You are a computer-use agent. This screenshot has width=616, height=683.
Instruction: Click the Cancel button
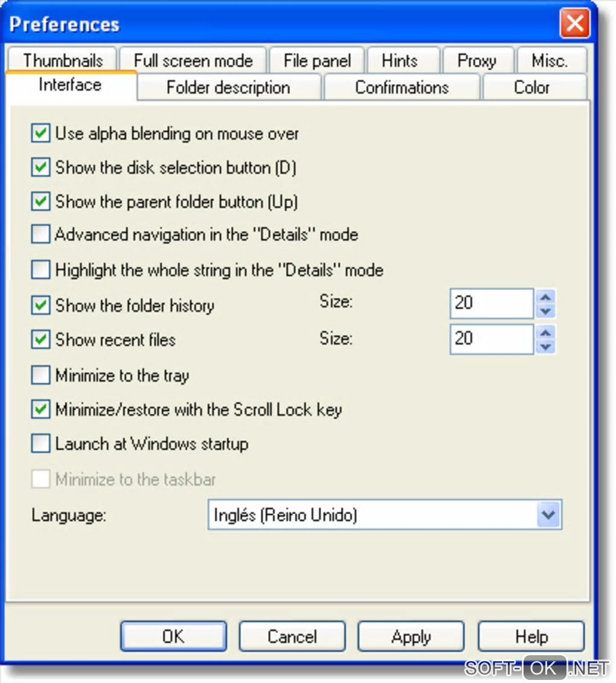292,637
